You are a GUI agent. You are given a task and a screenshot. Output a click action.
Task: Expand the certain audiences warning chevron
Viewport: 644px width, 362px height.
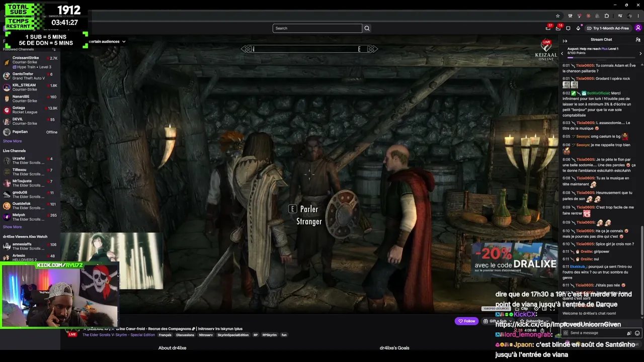(124, 41)
